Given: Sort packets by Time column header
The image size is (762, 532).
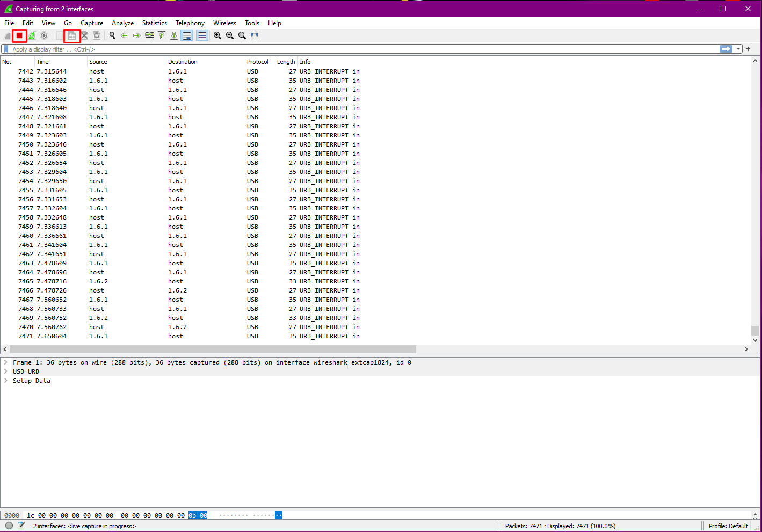Looking at the screenshot, I should tap(61, 62).
